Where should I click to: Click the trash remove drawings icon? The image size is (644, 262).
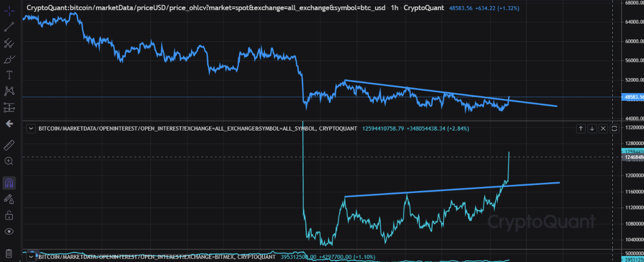click(9, 252)
